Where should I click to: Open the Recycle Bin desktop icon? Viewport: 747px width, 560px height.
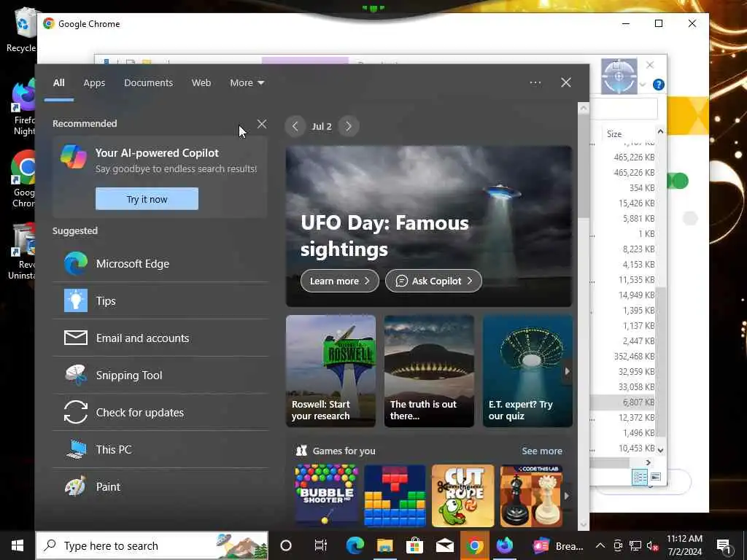point(22,29)
